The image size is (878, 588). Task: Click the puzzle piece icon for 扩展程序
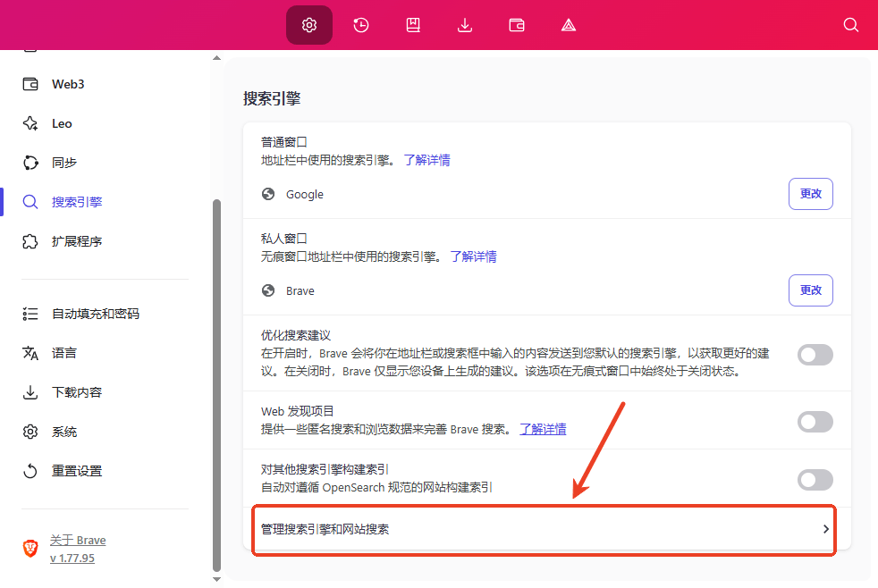30,241
